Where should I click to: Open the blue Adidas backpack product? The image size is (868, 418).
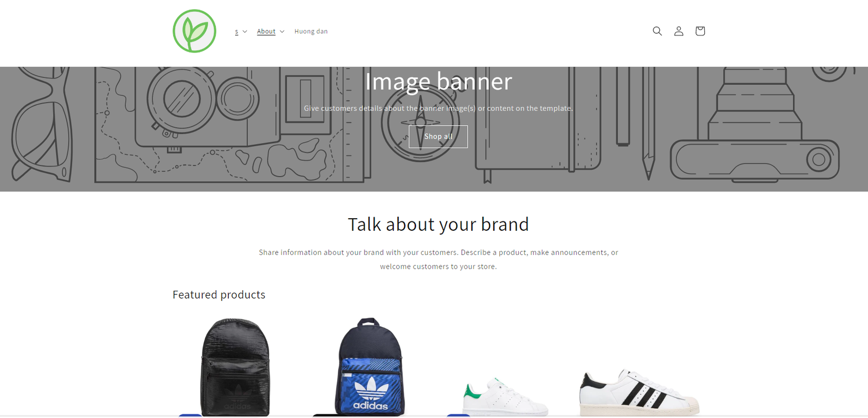tap(370, 366)
